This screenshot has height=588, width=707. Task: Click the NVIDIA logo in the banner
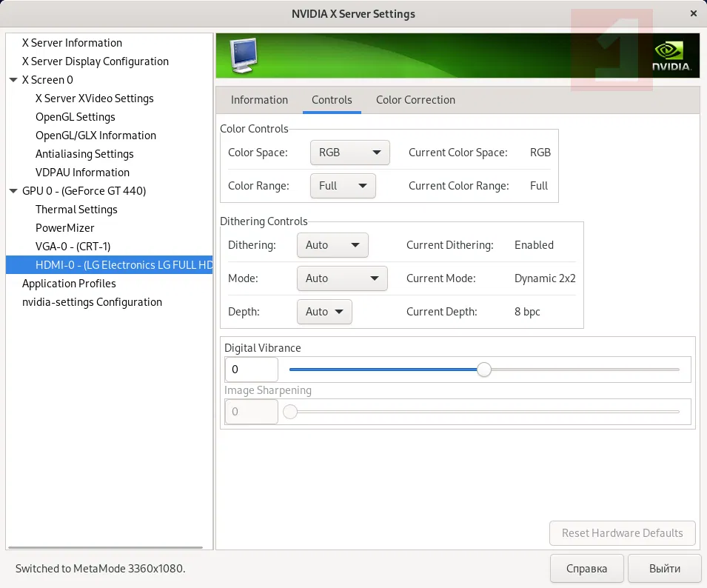[x=671, y=56]
